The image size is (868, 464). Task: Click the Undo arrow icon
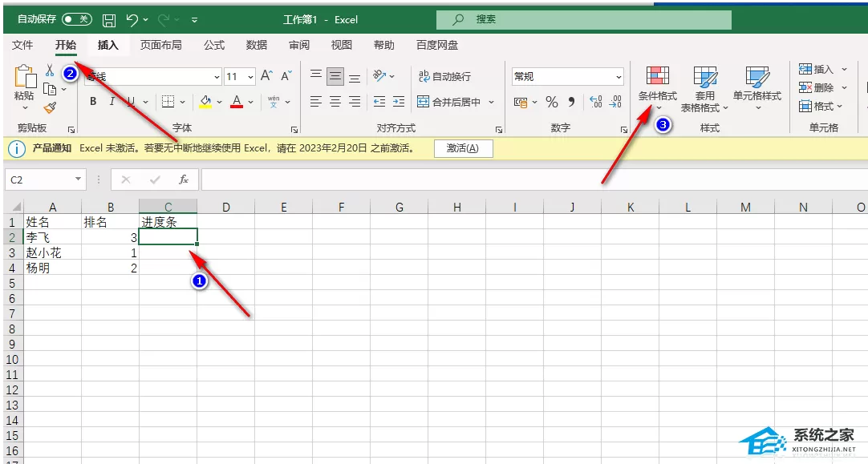132,20
